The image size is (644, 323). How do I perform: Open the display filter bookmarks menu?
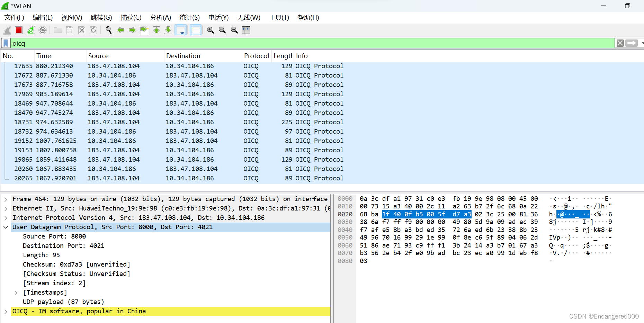6,43
